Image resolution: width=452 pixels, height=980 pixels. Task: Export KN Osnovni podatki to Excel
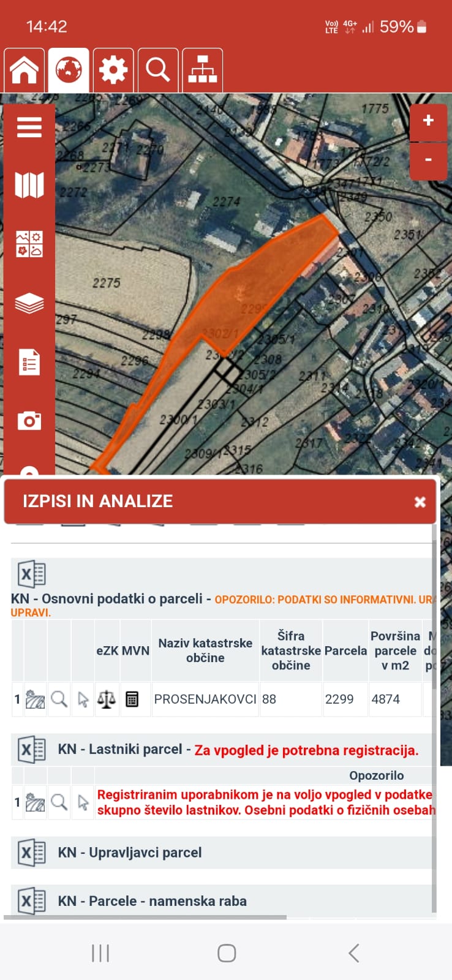coord(32,575)
